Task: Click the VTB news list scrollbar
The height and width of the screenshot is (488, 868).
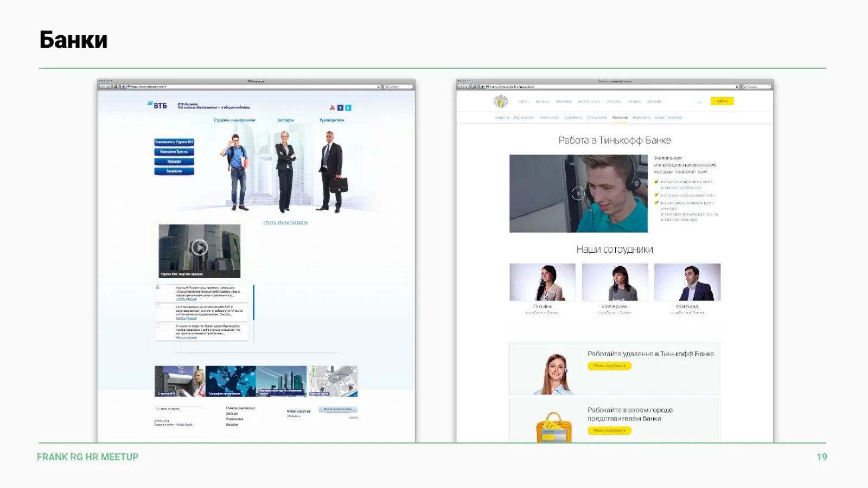Action: point(253,303)
